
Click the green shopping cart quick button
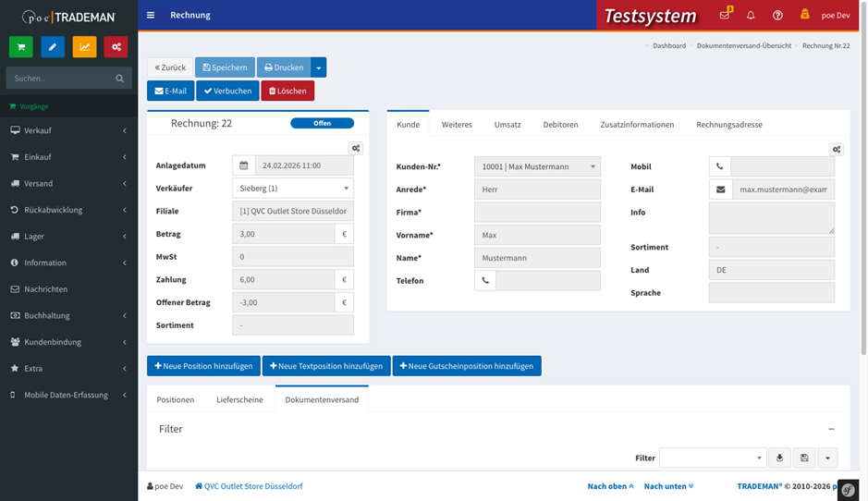[x=21, y=47]
